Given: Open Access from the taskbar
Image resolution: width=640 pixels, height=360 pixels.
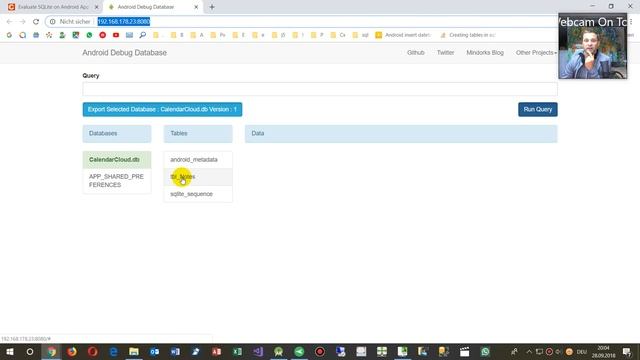Looking at the screenshot, I should tap(216, 351).
